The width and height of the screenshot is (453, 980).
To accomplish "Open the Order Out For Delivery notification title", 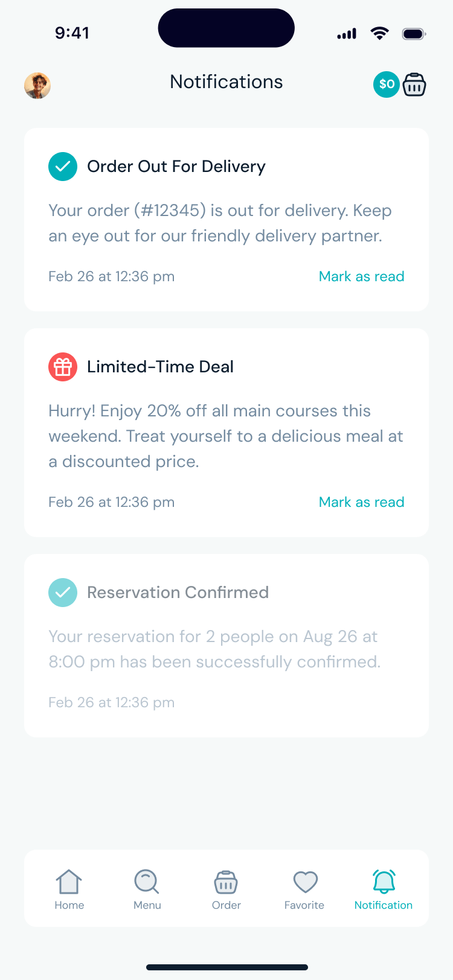I will pyautogui.click(x=176, y=167).
